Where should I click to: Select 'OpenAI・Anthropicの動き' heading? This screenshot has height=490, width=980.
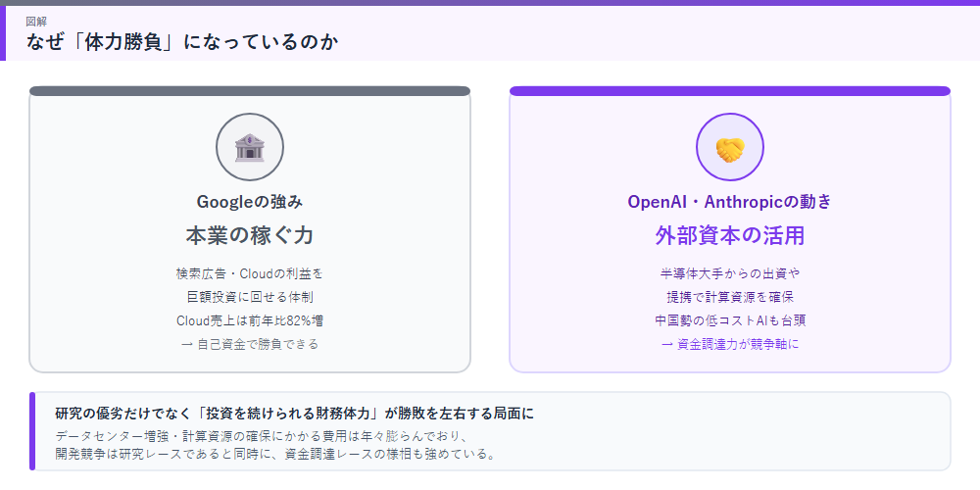[x=729, y=201]
